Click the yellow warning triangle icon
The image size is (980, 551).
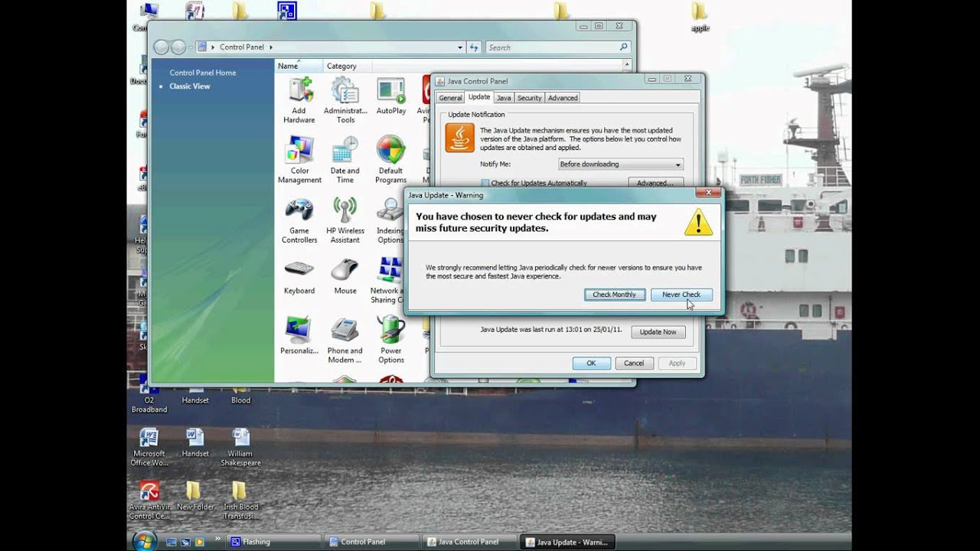[697, 222]
